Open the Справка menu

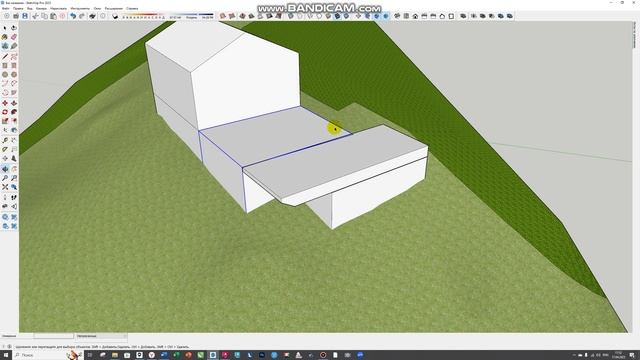click(132, 8)
